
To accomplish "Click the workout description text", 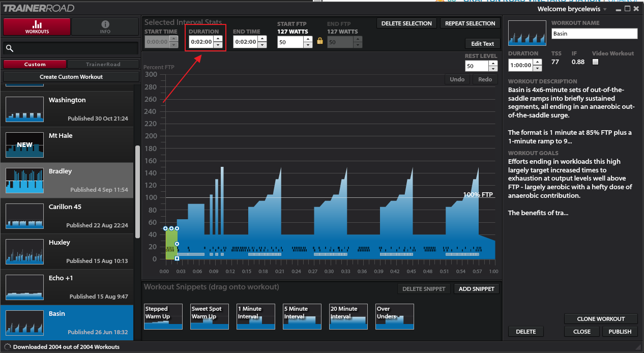I will point(572,115).
